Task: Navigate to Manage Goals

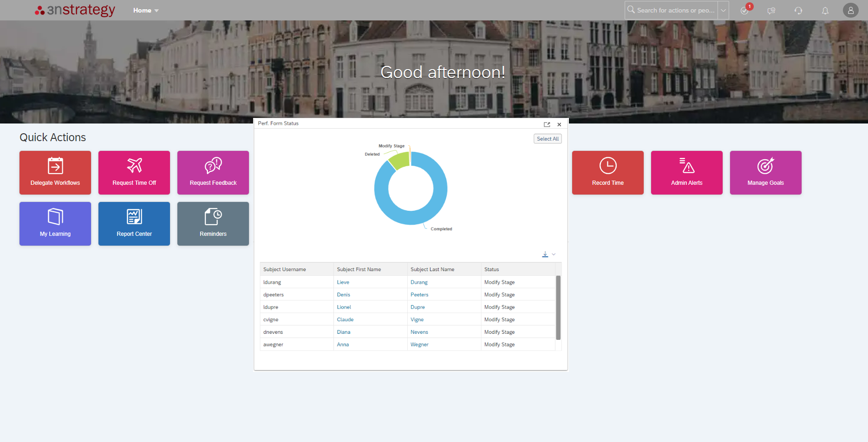Action: click(765, 172)
